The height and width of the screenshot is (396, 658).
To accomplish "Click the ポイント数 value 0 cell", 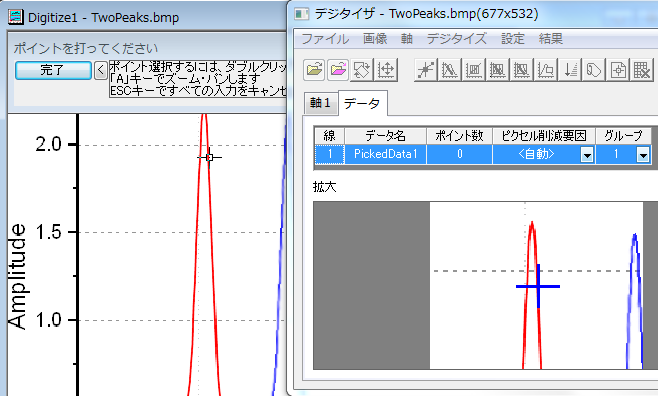I will tap(460, 154).
